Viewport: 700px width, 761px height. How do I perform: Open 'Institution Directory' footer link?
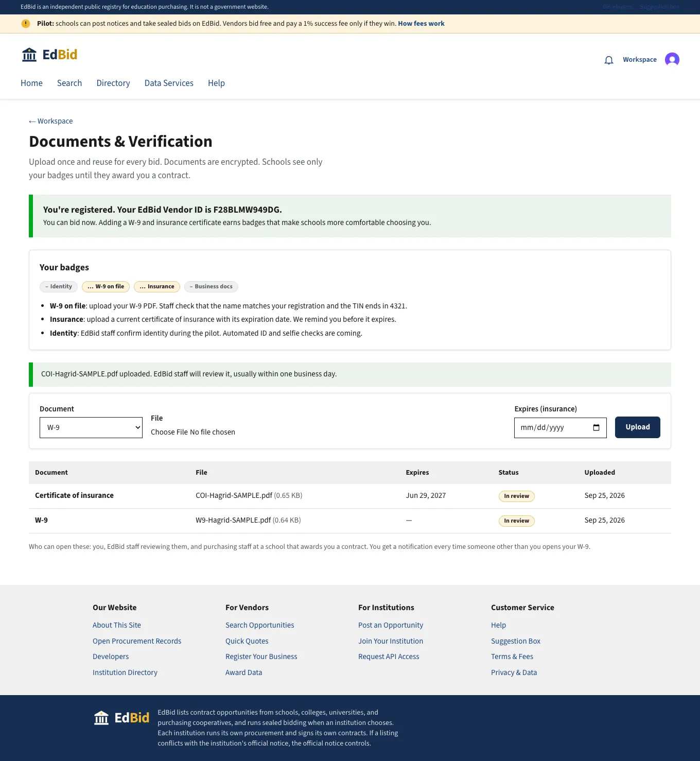(x=125, y=673)
